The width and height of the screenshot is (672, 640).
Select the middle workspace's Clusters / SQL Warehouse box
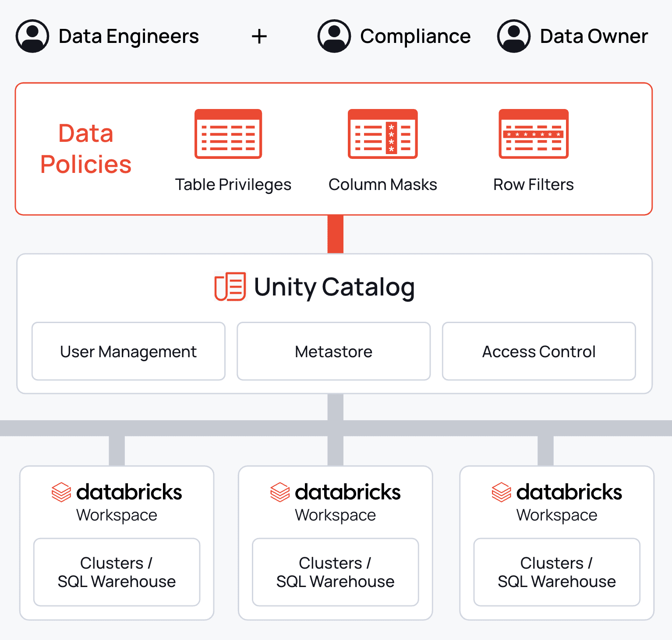[x=336, y=572]
